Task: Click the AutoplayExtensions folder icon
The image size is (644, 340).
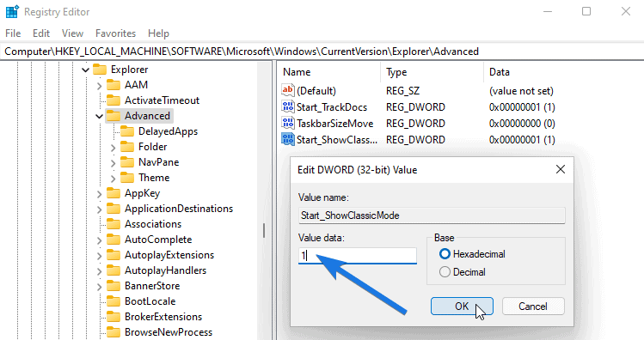Action: click(x=113, y=255)
